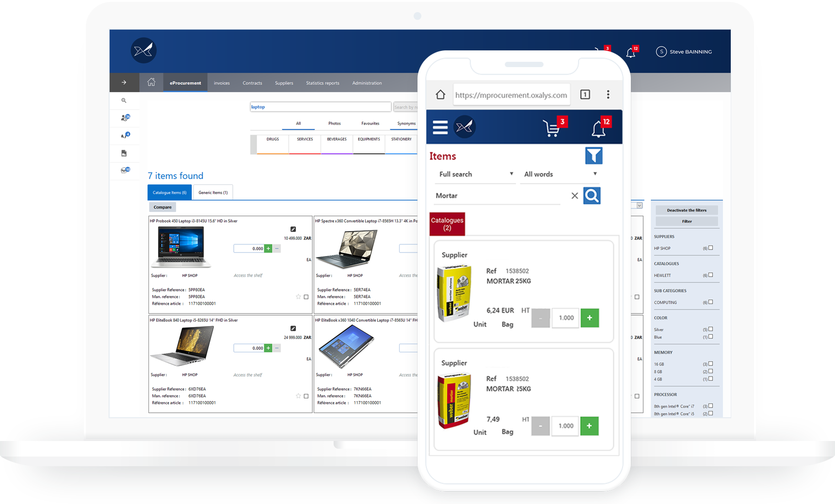Open the eProcurement menu

185,83
